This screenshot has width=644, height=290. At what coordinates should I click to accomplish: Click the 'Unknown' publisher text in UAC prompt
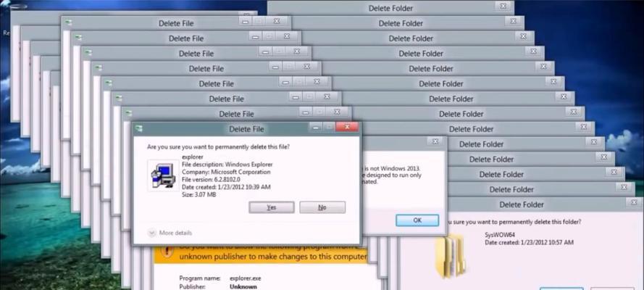[x=243, y=286]
